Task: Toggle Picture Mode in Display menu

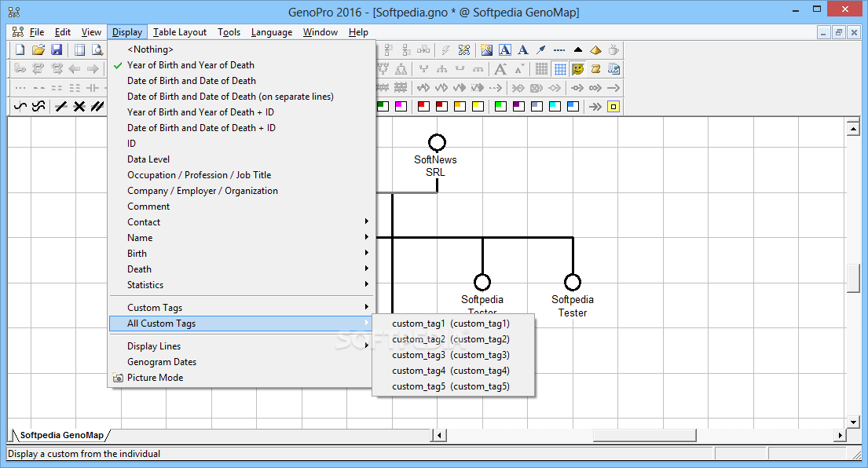Action: (x=242, y=377)
